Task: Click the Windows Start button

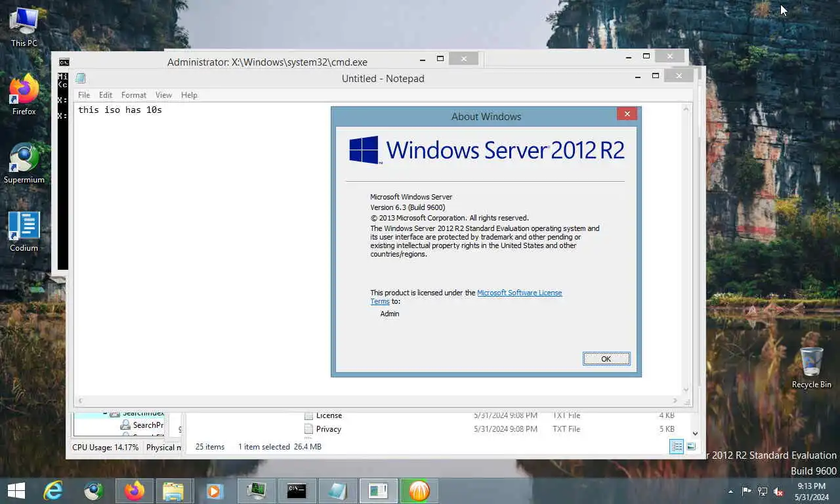Action: 16,491
